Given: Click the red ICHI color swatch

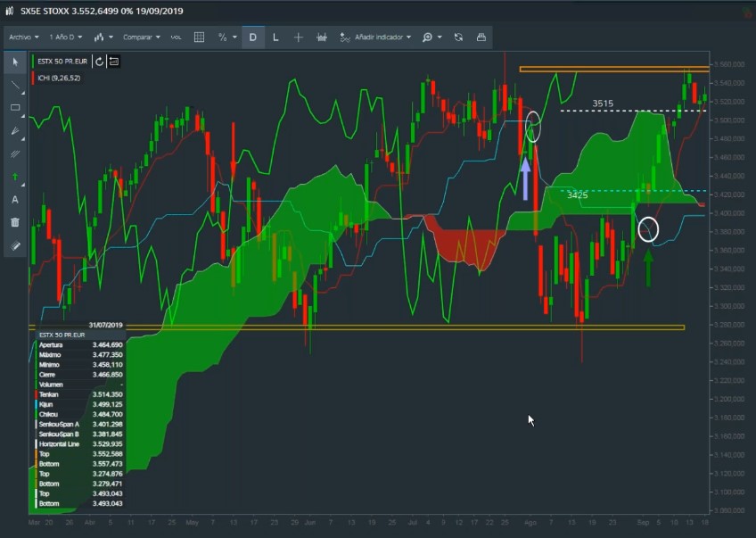Looking at the screenshot, I should click(x=33, y=79).
